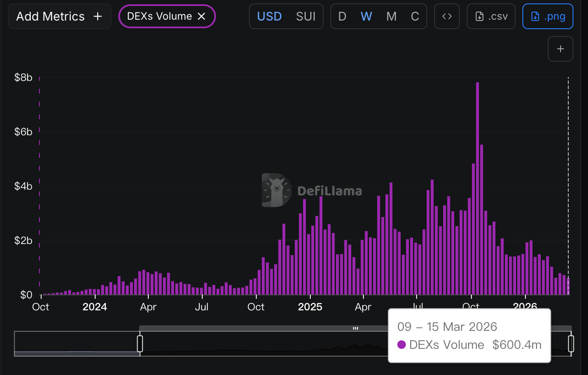Switch denomination to USD
Screen dimensions: 588x375
pos(269,16)
